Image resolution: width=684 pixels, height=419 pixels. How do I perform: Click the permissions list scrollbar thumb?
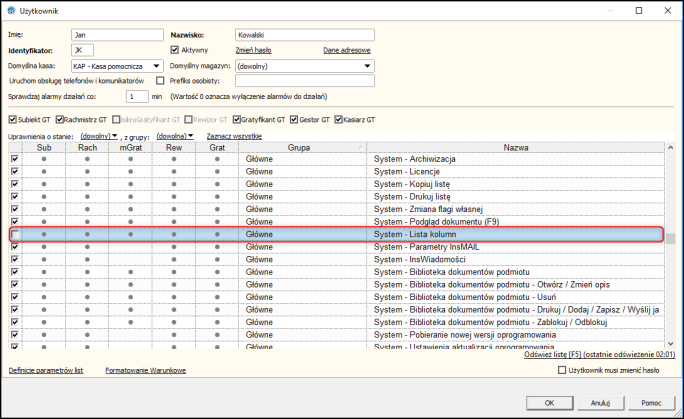670,238
